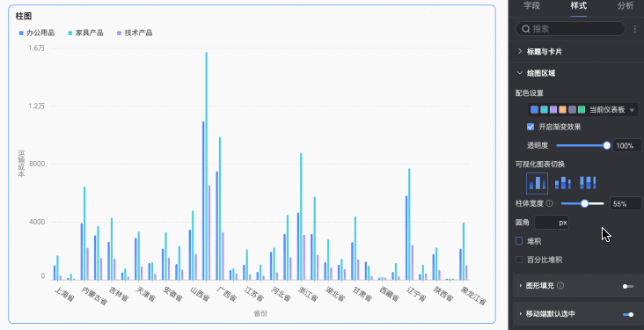This screenshot has height=330, width=644.
Task: Uncheck the 开启渐变效果 checkbox
Action: tap(531, 127)
